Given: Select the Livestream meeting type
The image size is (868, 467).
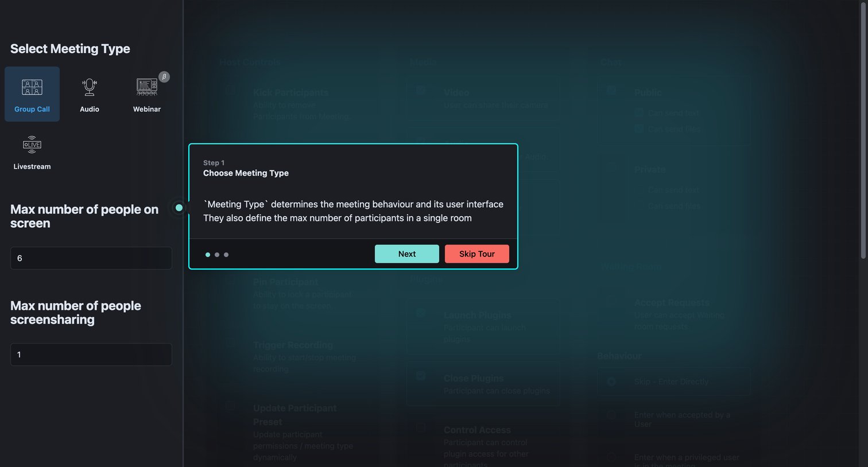Looking at the screenshot, I should [x=32, y=151].
